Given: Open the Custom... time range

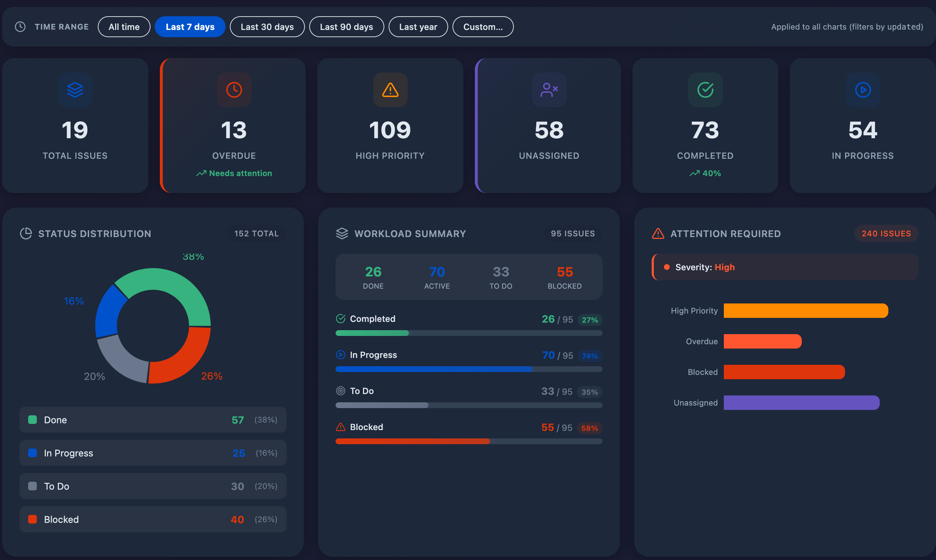Looking at the screenshot, I should 483,27.
